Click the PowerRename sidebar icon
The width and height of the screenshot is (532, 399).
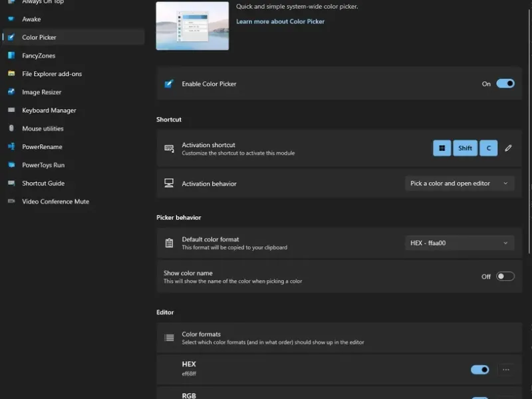[x=11, y=146]
